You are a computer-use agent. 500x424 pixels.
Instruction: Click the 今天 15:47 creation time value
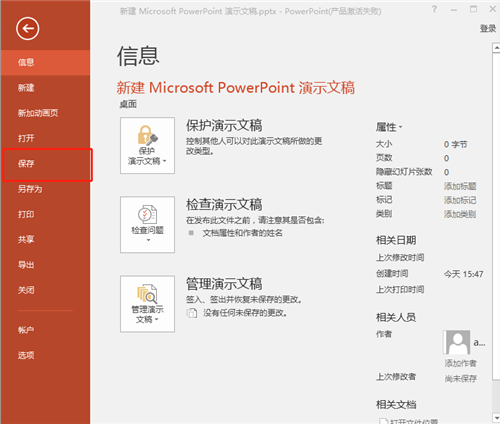click(x=463, y=274)
